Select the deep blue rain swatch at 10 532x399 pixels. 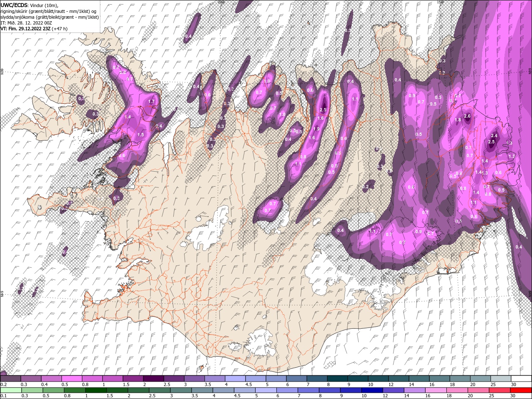tap(372, 390)
